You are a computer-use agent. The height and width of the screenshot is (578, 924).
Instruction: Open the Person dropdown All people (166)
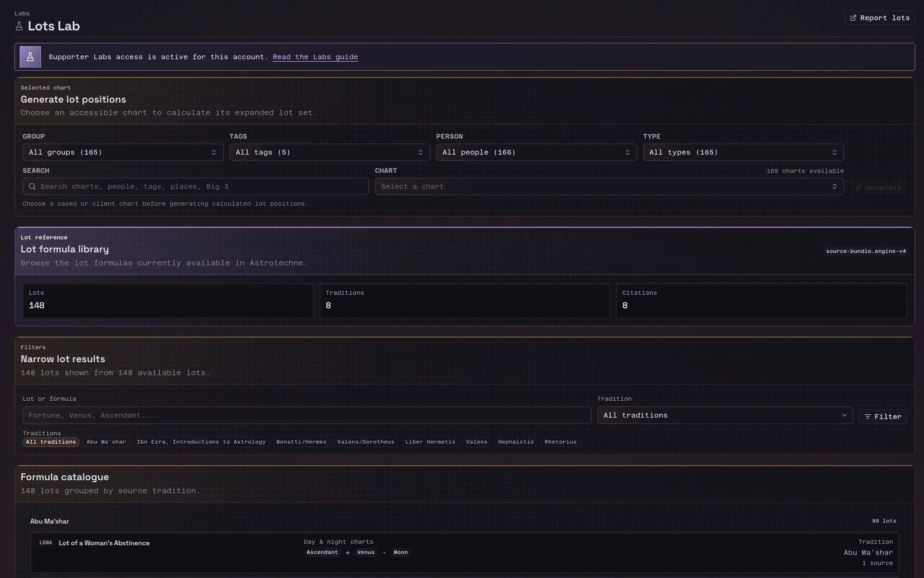coord(536,152)
